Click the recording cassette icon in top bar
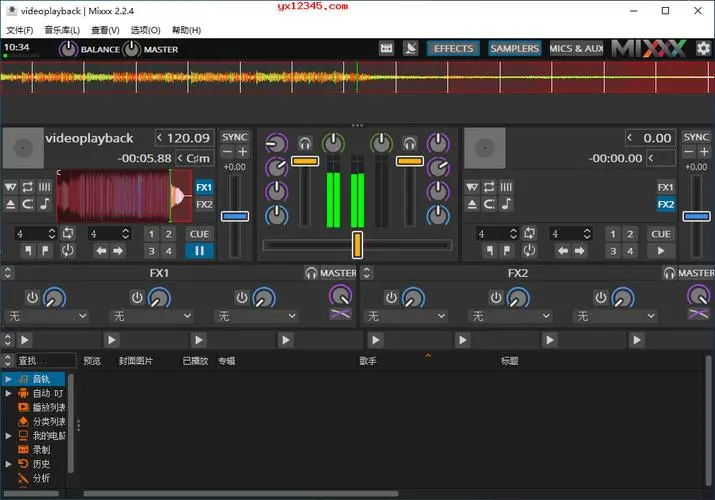The width and height of the screenshot is (715, 500). (387, 48)
